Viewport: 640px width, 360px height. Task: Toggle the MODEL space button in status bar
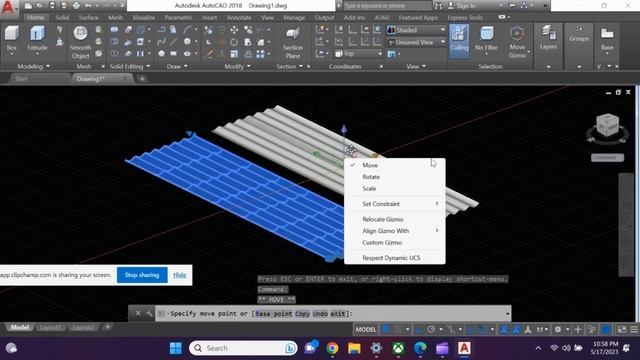(366, 329)
